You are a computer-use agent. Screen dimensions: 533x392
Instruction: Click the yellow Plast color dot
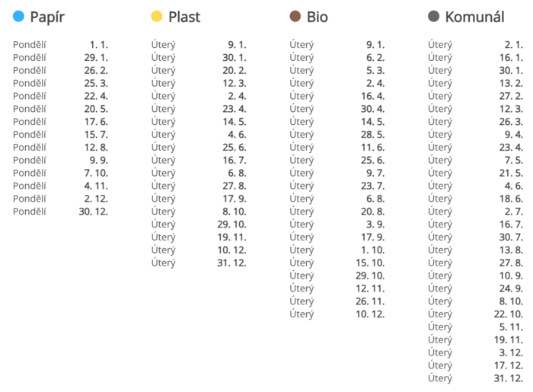click(x=157, y=16)
